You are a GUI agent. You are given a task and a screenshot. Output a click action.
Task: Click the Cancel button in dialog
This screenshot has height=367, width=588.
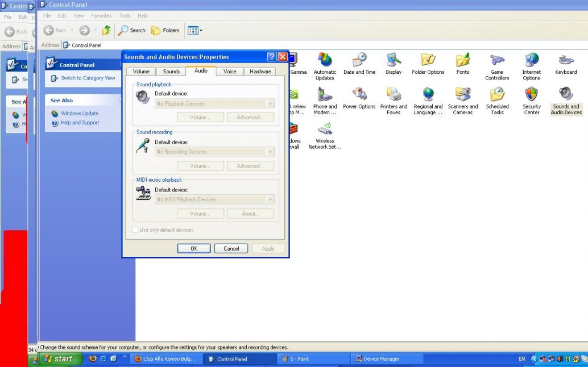coord(231,249)
